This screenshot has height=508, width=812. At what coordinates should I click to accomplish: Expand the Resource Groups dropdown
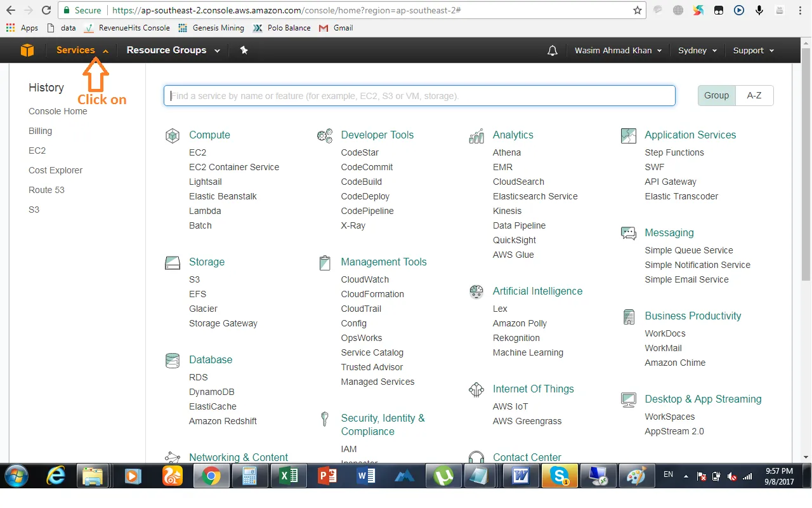point(173,50)
